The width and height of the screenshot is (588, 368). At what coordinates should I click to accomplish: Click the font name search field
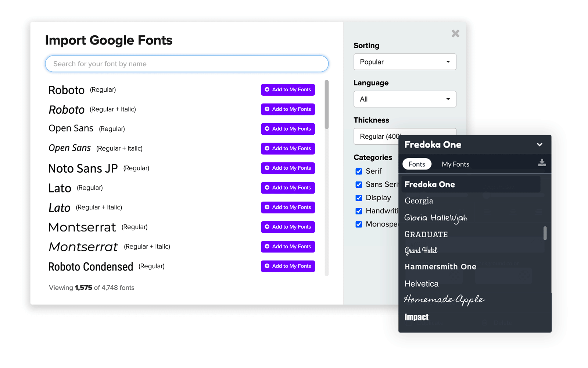tap(186, 64)
